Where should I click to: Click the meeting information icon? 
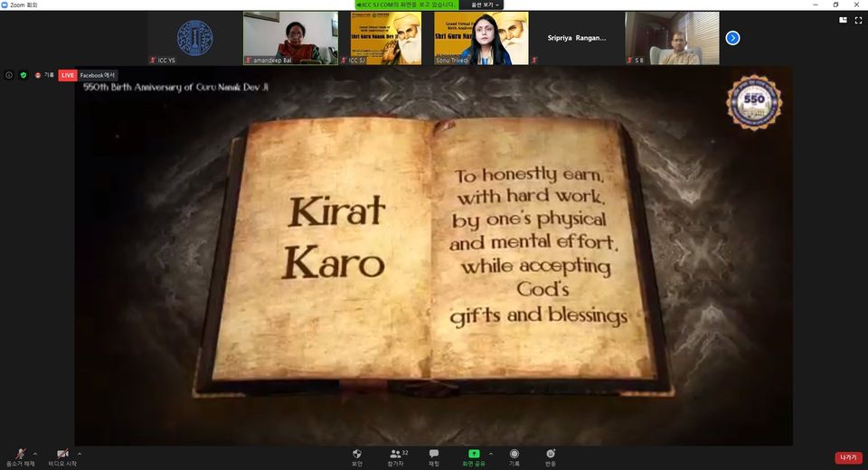[9, 75]
